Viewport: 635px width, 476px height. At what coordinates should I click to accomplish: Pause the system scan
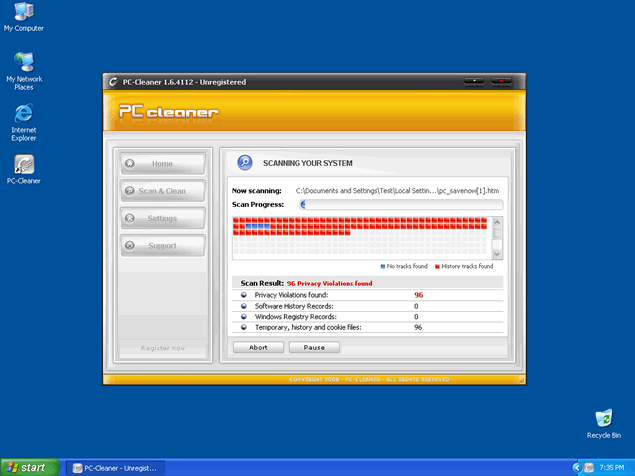[314, 348]
